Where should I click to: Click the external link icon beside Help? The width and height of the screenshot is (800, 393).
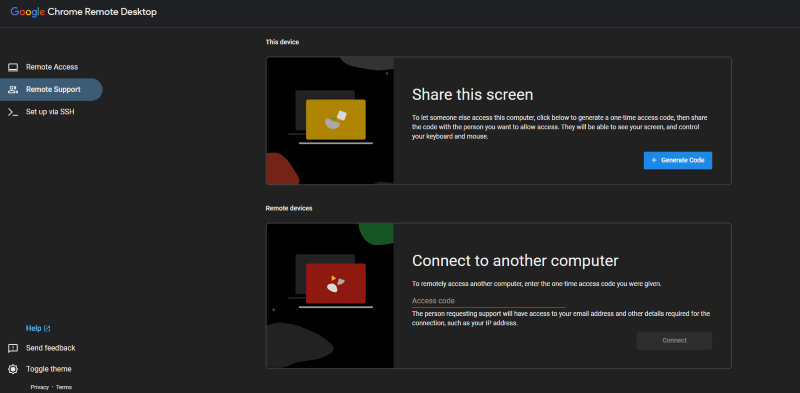pos(47,329)
